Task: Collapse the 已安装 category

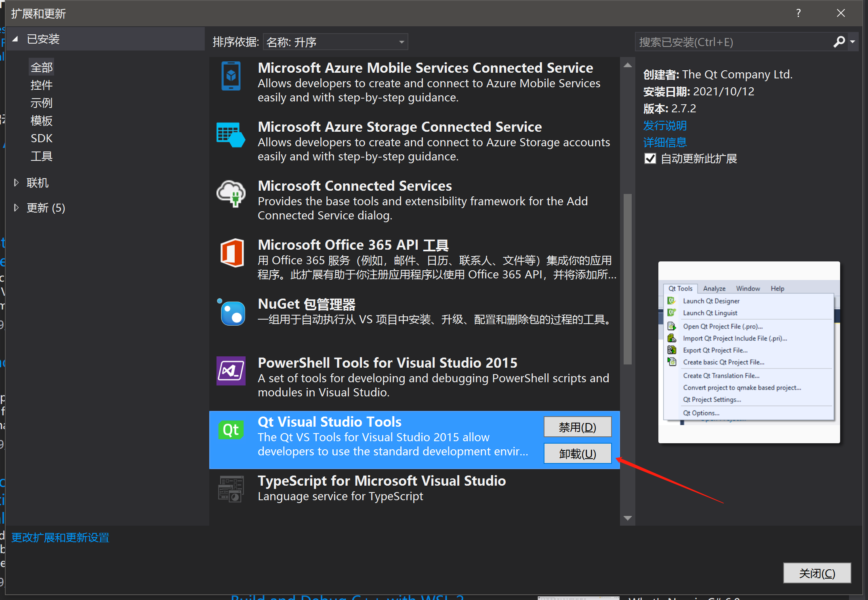Action: pyautogui.click(x=15, y=39)
